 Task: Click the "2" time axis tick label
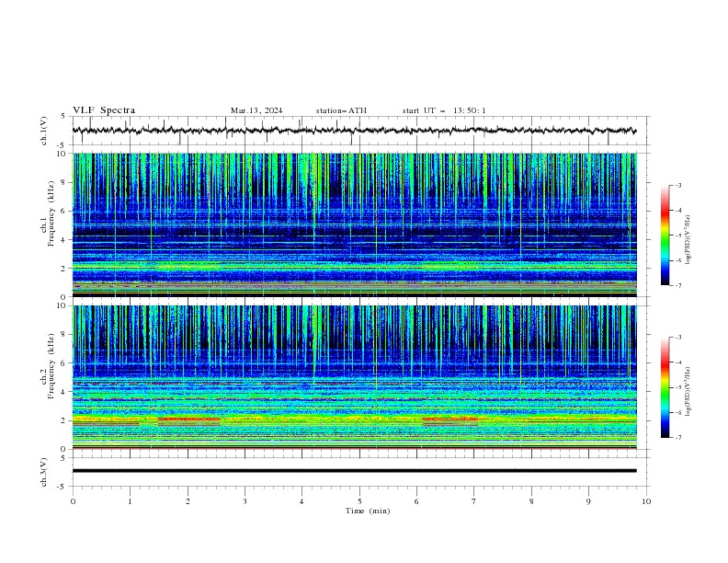[x=188, y=501]
